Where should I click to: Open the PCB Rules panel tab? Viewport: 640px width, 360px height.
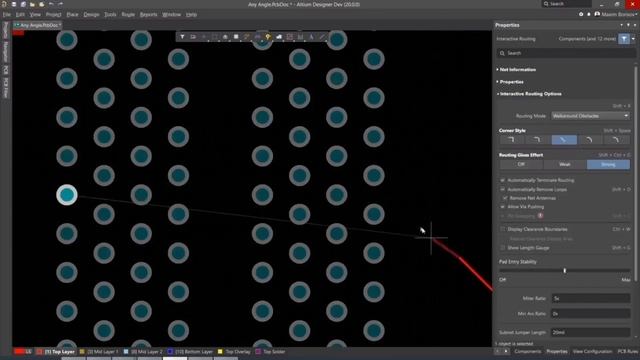pyautogui.click(x=627, y=351)
